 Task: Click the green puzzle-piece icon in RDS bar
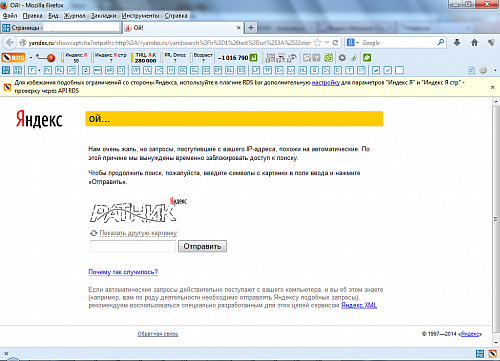coord(367,58)
